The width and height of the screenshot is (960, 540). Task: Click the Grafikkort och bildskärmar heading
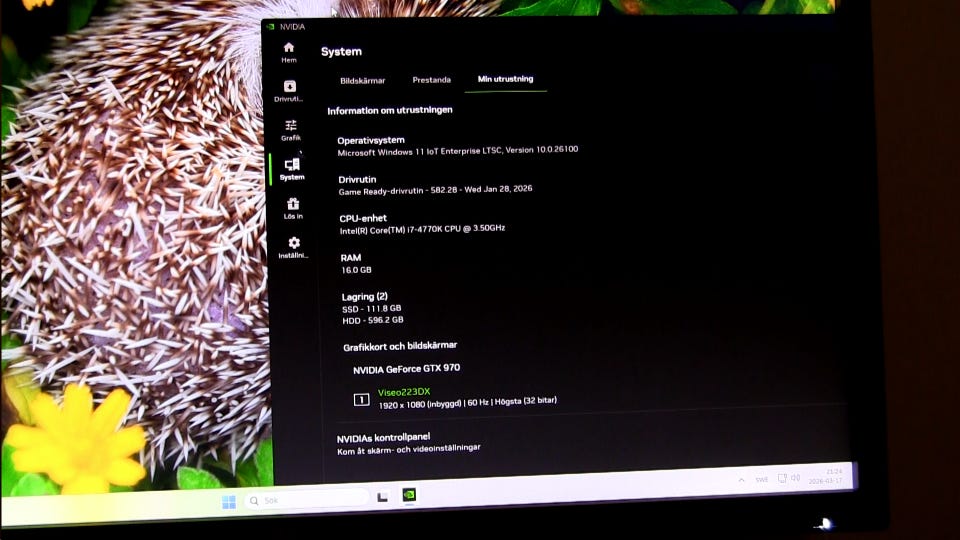click(x=400, y=346)
